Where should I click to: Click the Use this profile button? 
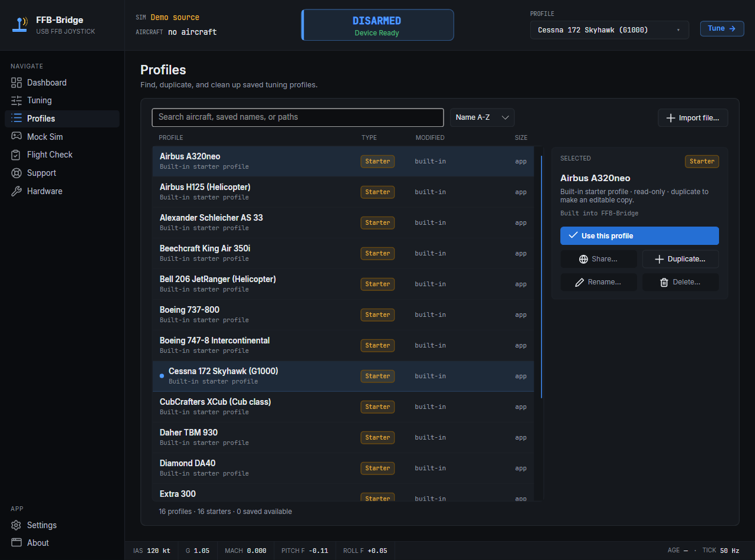pyautogui.click(x=639, y=235)
